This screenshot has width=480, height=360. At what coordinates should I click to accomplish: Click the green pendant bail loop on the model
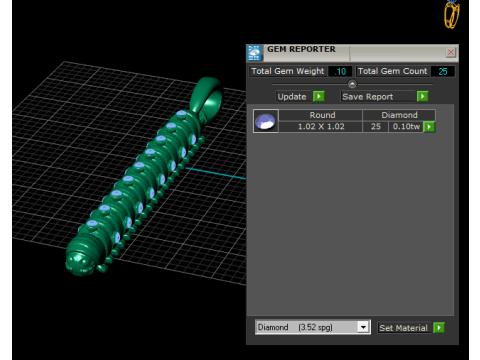pyautogui.click(x=207, y=96)
